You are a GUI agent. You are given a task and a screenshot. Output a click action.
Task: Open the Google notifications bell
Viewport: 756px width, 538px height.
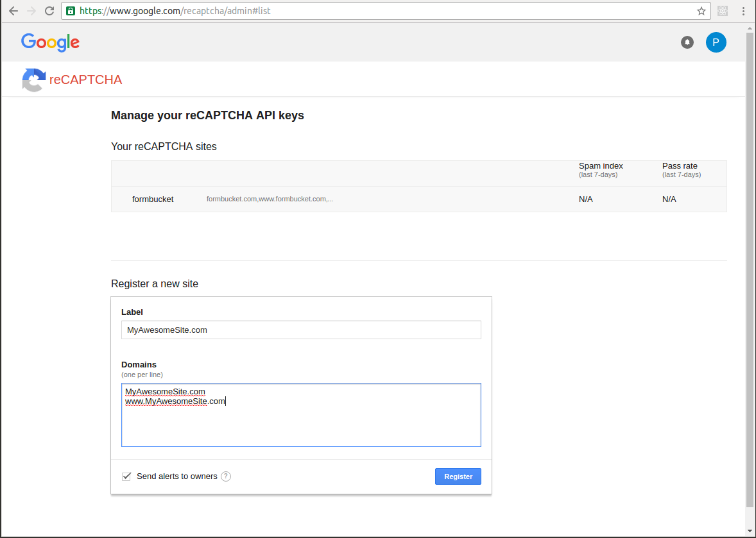(687, 42)
